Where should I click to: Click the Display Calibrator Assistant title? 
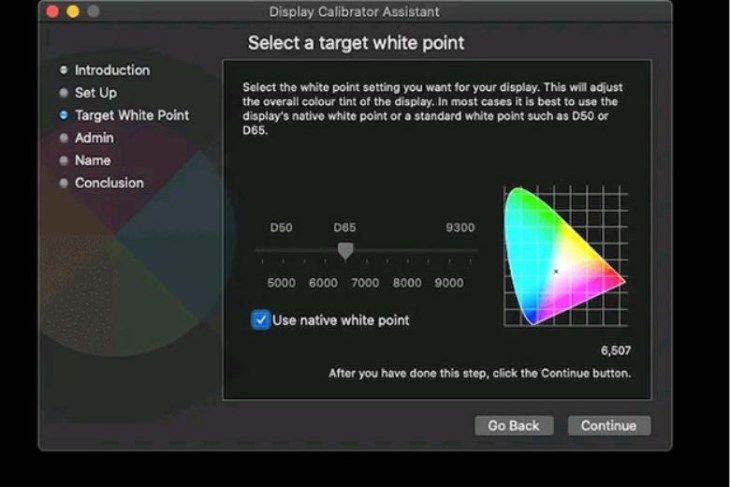[354, 12]
